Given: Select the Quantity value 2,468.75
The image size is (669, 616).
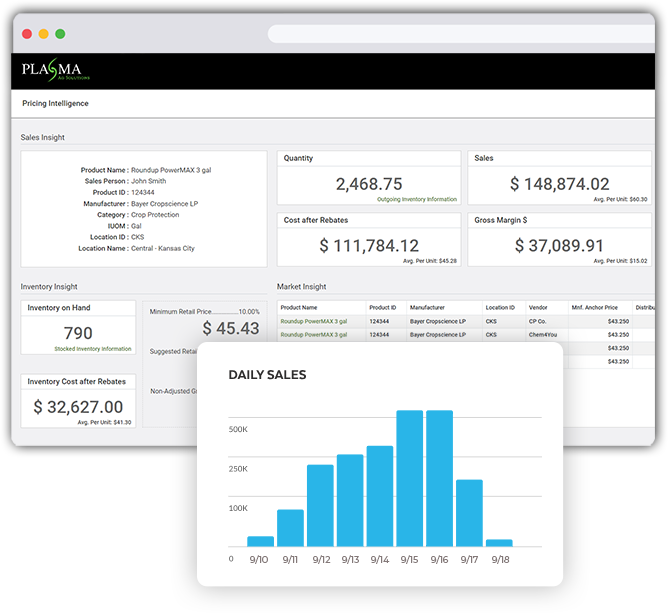Looking at the screenshot, I should (369, 184).
